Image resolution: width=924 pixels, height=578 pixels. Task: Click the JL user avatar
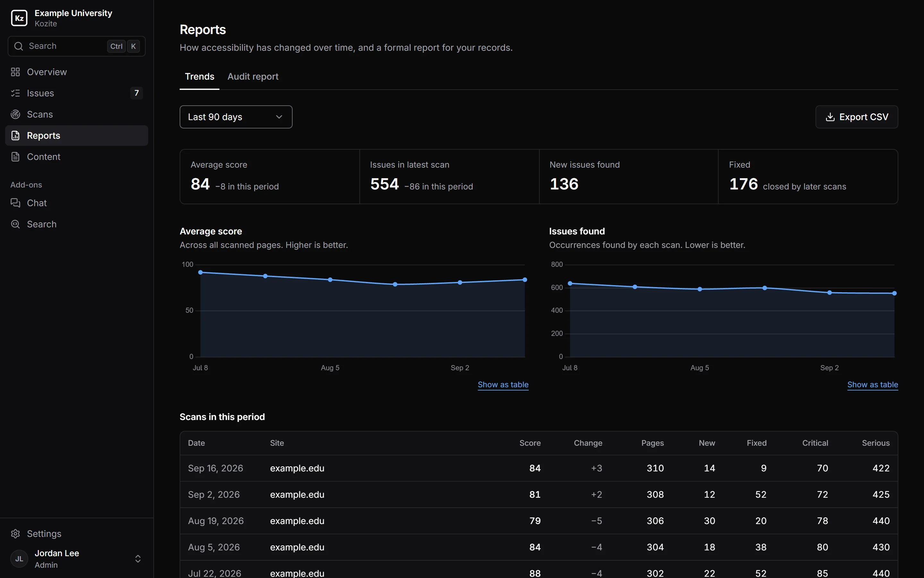click(19, 559)
